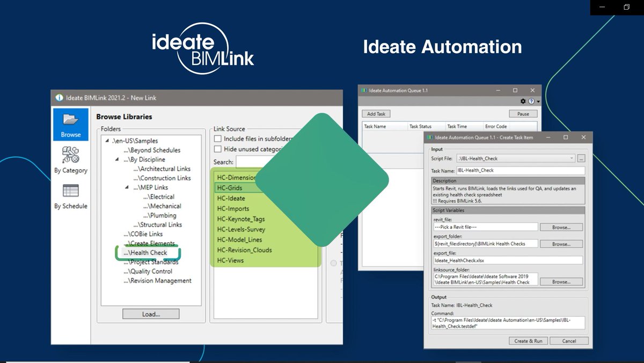The height and width of the screenshot is (363, 644).
Task: Browse for the revit_file
Action: [561, 227]
